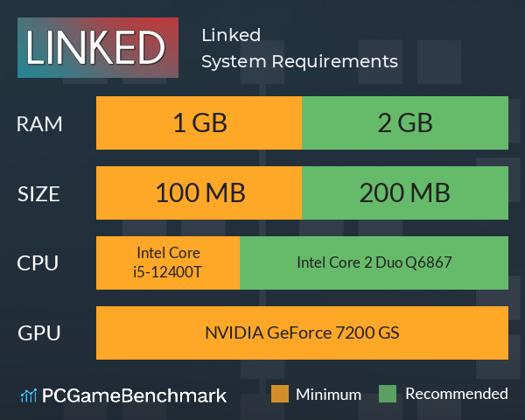Click the NVIDIA GeForce 7200 GS bar
This screenshot has height=420, width=525.
(x=302, y=332)
